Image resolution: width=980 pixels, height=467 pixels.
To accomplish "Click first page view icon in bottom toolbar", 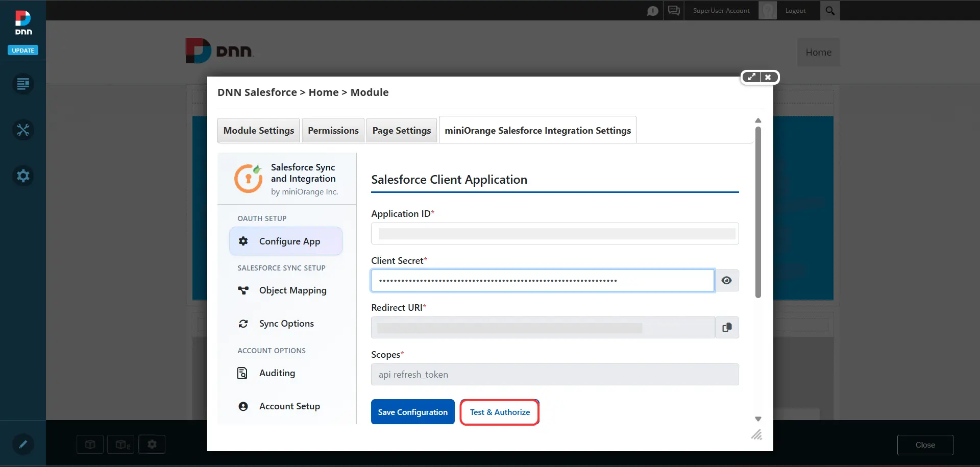I will [x=90, y=445].
